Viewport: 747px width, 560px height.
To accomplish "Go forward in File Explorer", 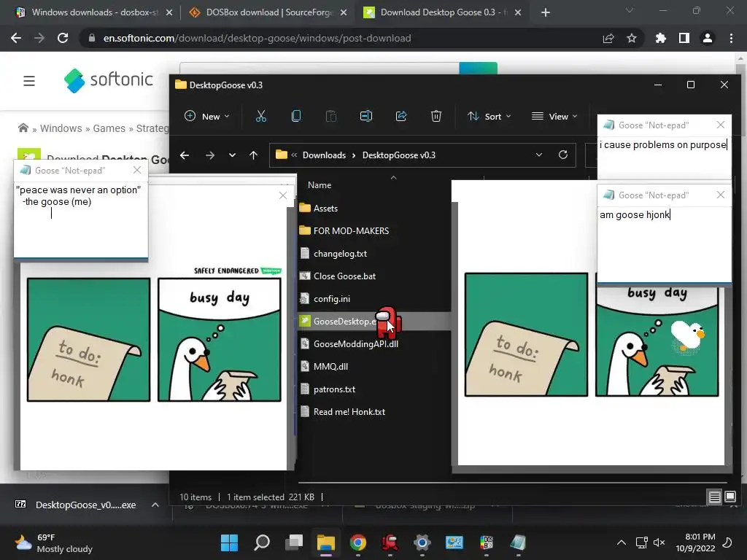I will click(x=209, y=155).
